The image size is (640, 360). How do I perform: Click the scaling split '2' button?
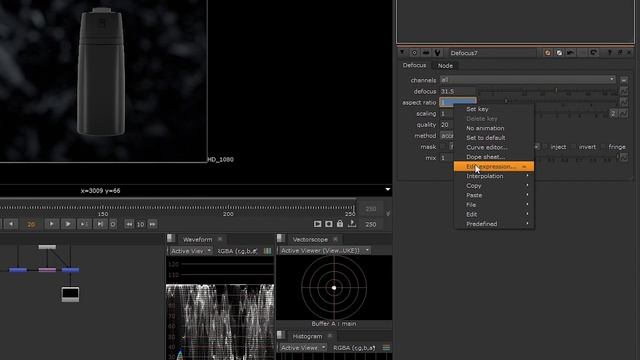[613, 113]
